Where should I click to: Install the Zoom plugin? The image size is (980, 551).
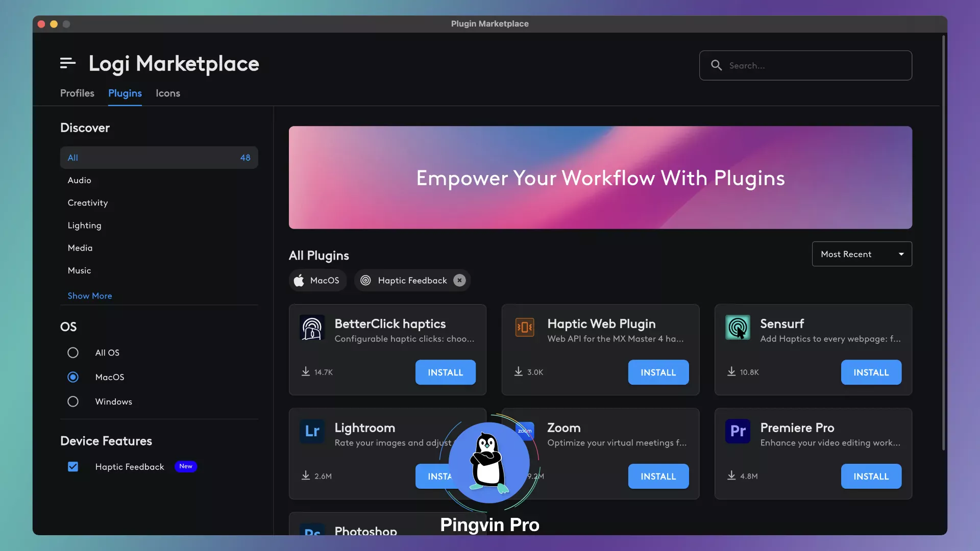click(658, 476)
